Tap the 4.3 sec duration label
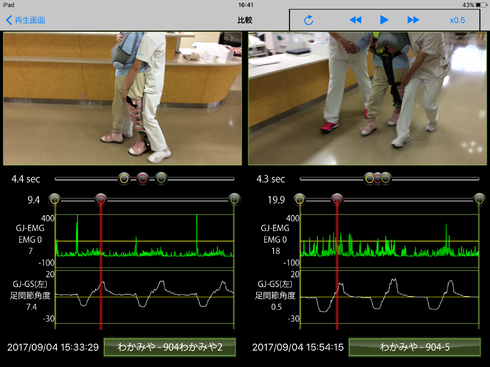Image resolution: width=490 pixels, height=367 pixels. pyautogui.click(x=271, y=179)
